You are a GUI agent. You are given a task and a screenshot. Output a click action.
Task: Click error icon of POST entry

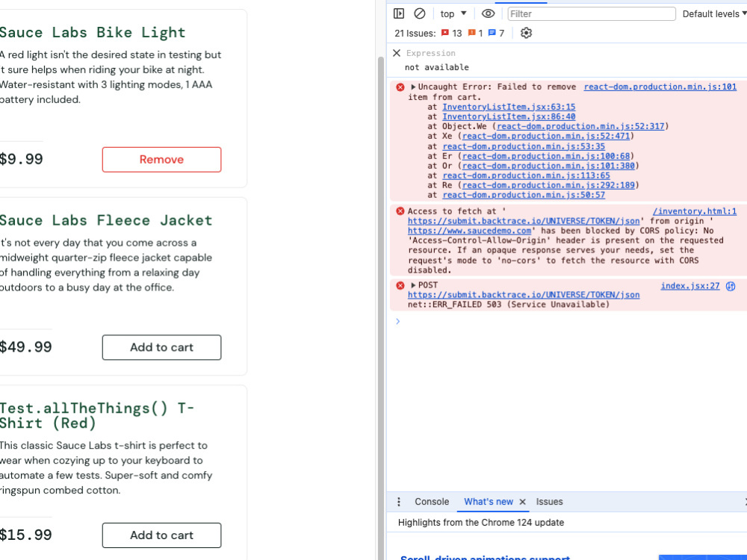click(x=400, y=285)
